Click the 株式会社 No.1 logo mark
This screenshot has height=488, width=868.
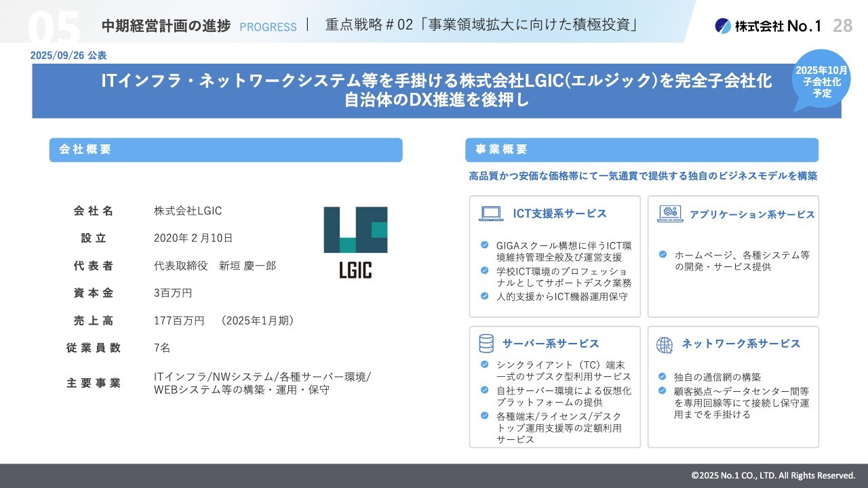click(x=723, y=26)
